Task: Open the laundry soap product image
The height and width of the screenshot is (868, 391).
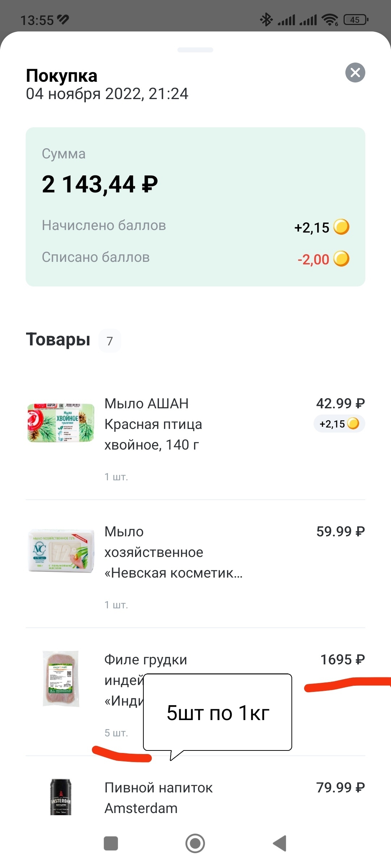Action: pyautogui.click(x=61, y=551)
